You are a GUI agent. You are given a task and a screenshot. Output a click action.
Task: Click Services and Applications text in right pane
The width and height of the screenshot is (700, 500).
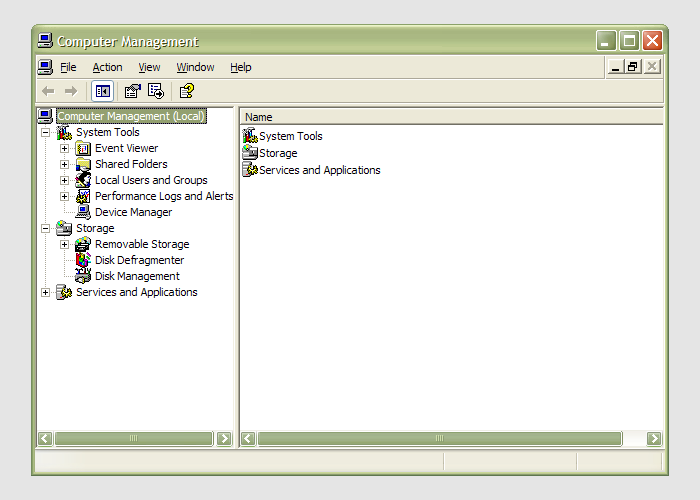(x=320, y=170)
